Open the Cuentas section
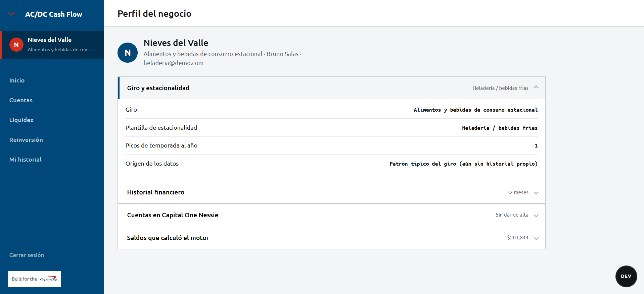 point(21,100)
